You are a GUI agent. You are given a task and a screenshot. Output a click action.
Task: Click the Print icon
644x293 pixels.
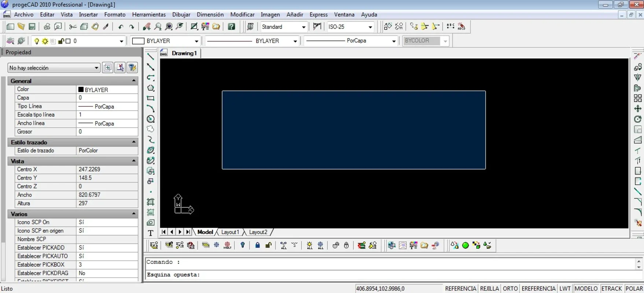(x=47, y=27)
